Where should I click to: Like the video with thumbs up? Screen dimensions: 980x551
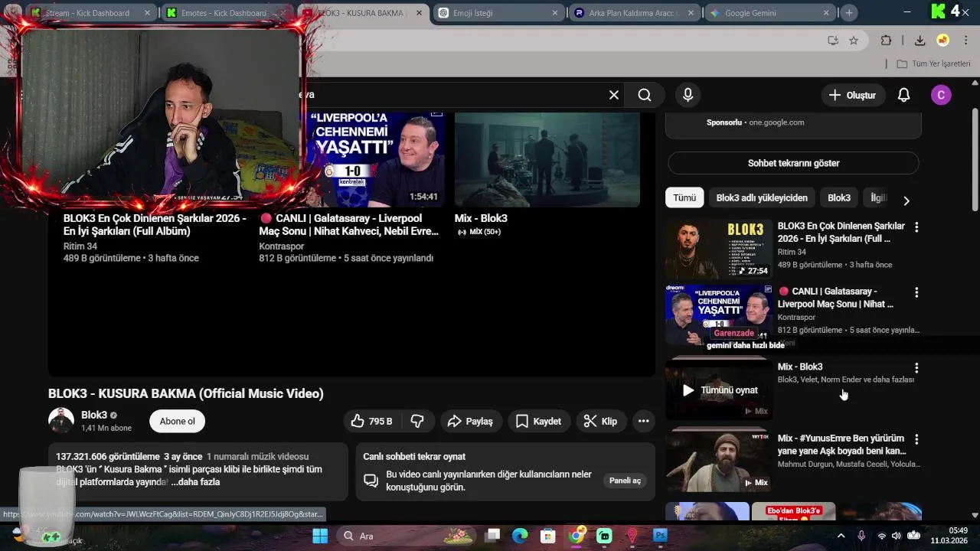pyautogui.click(x=372, y=421)
